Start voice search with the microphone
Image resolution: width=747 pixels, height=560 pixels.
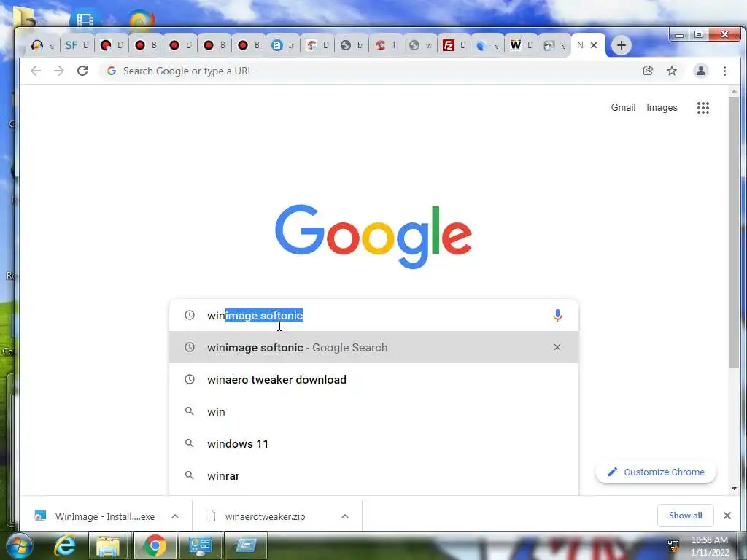(x=557, y=315)
